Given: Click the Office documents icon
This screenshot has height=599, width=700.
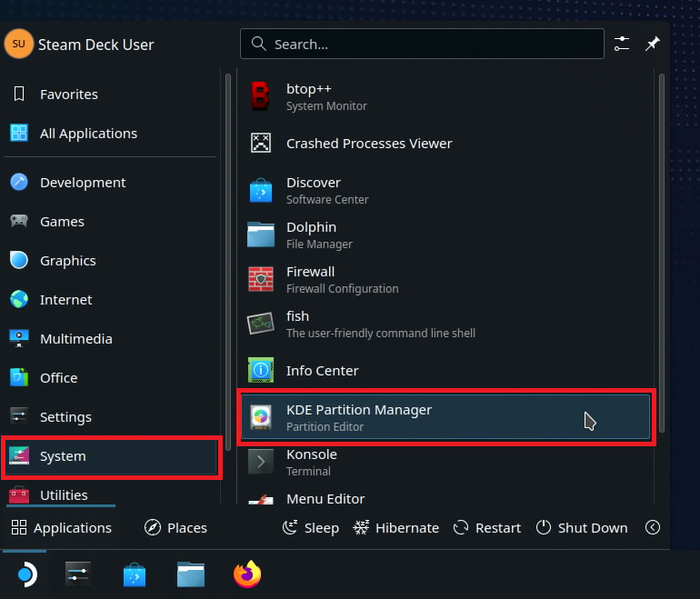Looking at the screenshot, I should pyautogui.click(x=19, y=377).
